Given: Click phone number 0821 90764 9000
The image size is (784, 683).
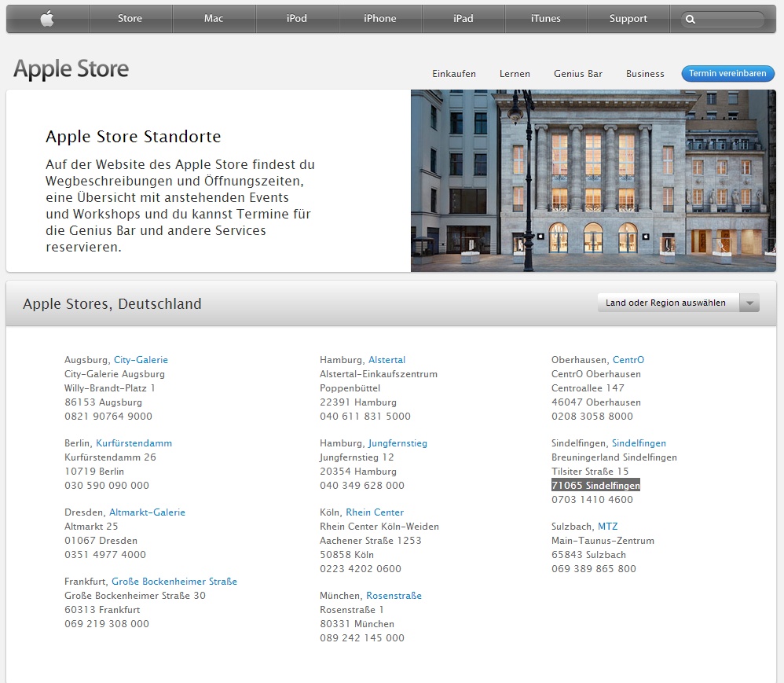Looking at the screenshot, I should (x=108, y=417).
